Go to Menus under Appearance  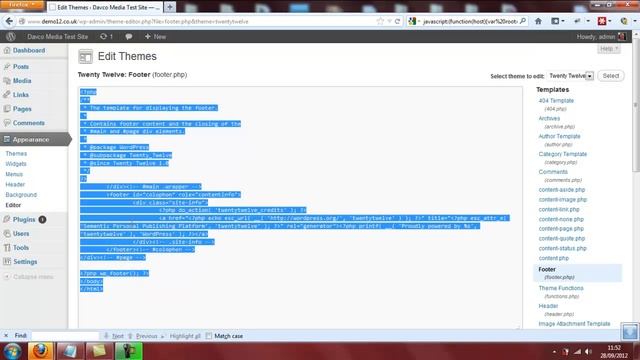[x=14, y=174]
